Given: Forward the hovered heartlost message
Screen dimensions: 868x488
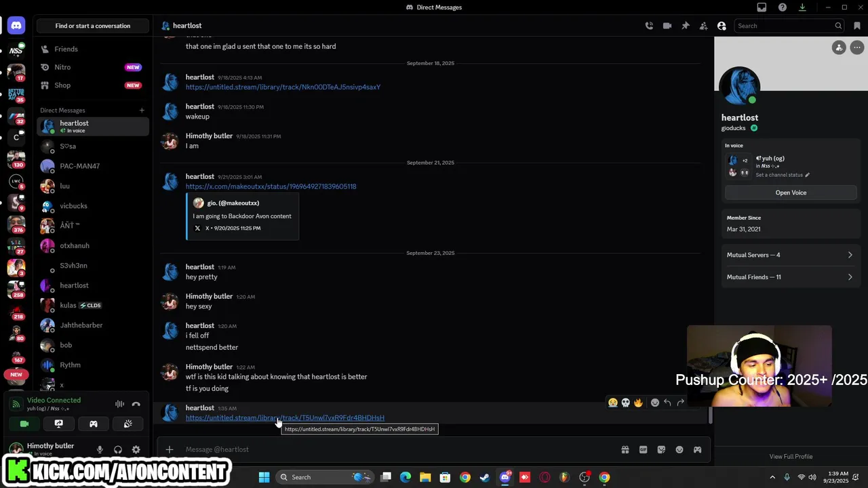Looking at the screenshot, I should pos(680,403).
